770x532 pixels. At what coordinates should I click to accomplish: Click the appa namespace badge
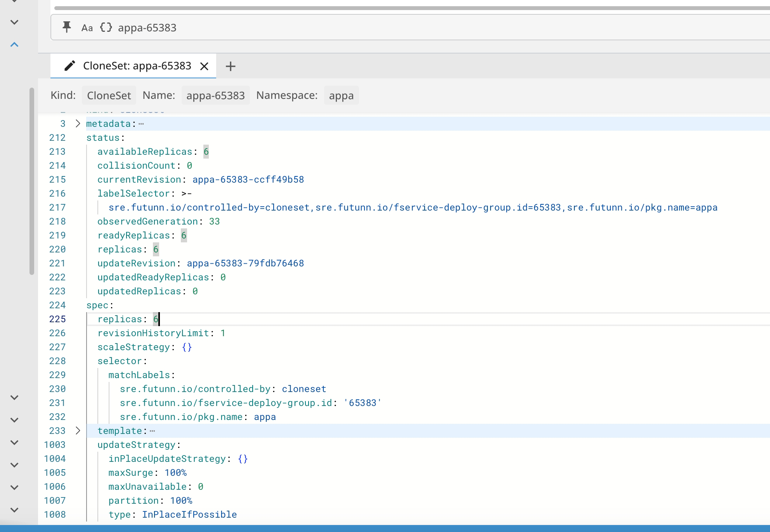coord(341,95)
